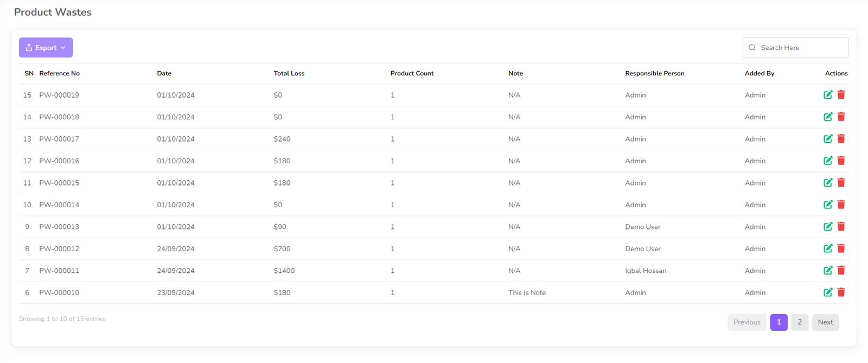This screenshot has height=363, width=868.
Task: Delete waste record PW-000010
Action: click(841, 292)
